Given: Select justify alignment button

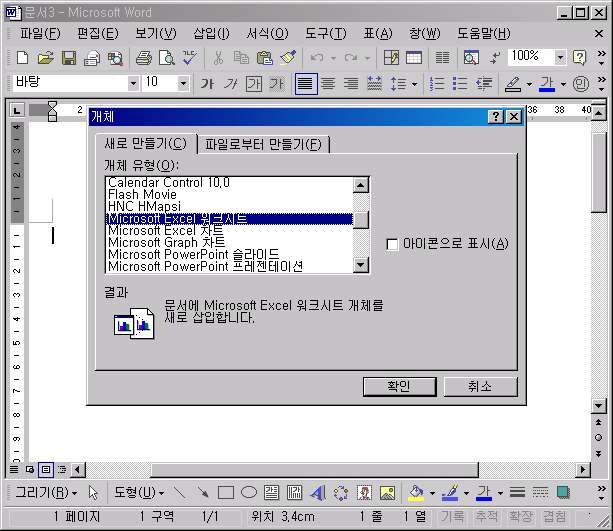Looking at the screenshot, I should tap(306, 83).
